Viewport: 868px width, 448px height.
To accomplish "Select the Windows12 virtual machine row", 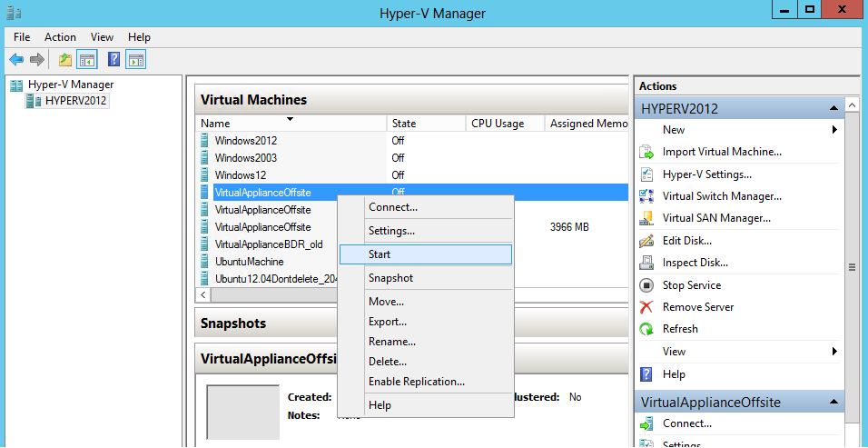I will click(x=412, y=175).
